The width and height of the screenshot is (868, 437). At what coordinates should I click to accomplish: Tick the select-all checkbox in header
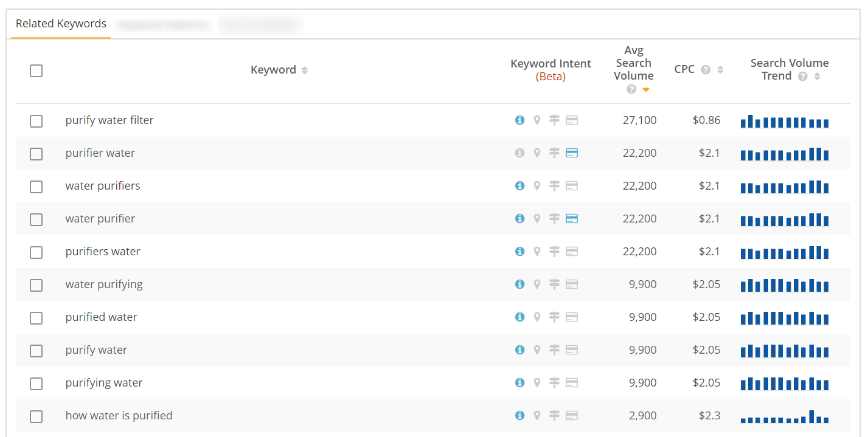[x=36, y=71]
